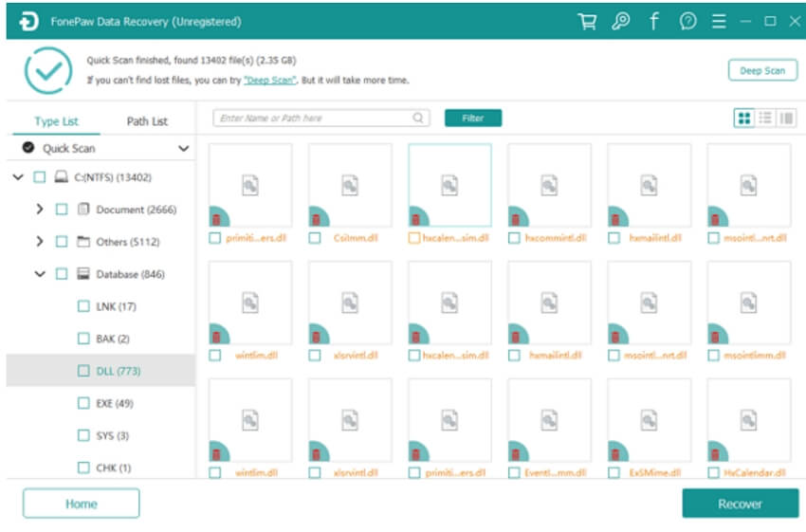Click the Deep Scan button
The height and width of the screenshot is (532, 806).
click(x=762, y=70)
